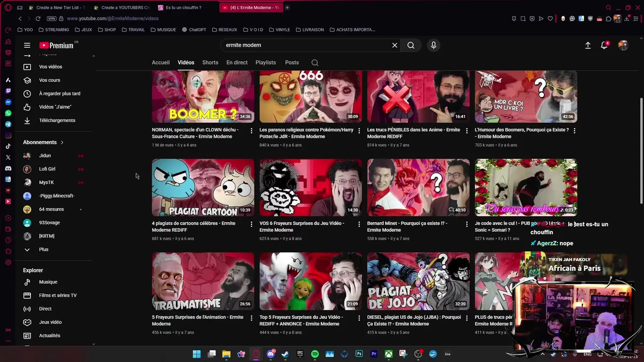Image resolution: width=644 pixels, height=362 pixels.
Task: Switch to Create a New Tier List tab
Action: (58, 8)
